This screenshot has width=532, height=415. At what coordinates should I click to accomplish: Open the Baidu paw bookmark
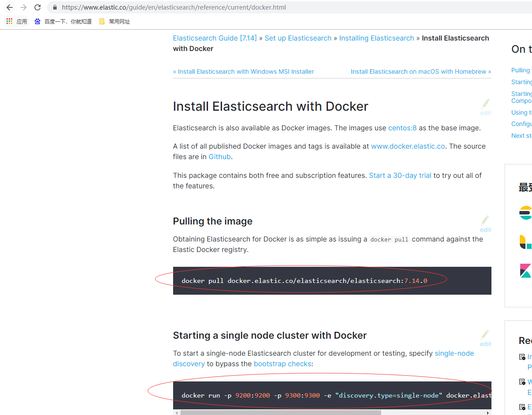(38, 21)
